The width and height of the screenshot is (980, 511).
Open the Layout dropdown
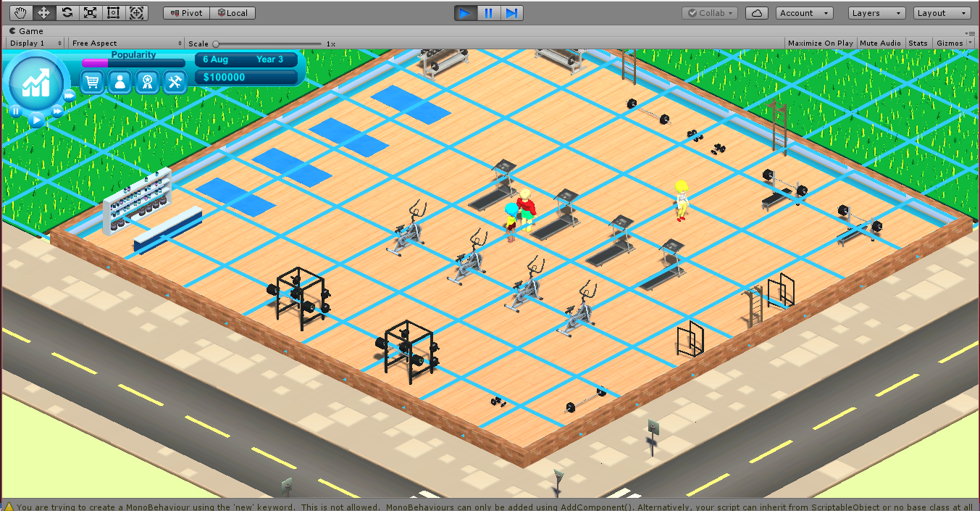(x=942, y=12)
